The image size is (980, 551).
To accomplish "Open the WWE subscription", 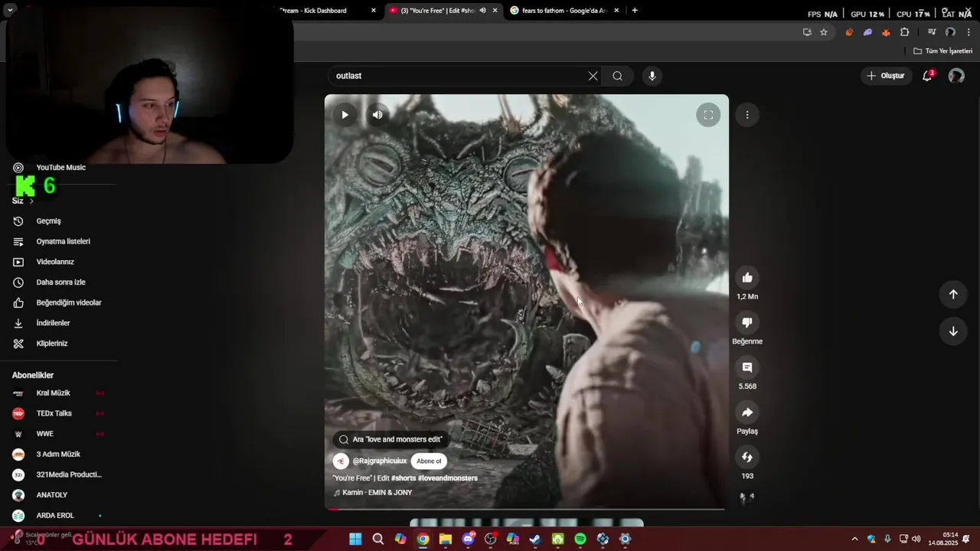I will tap(44, 434).
